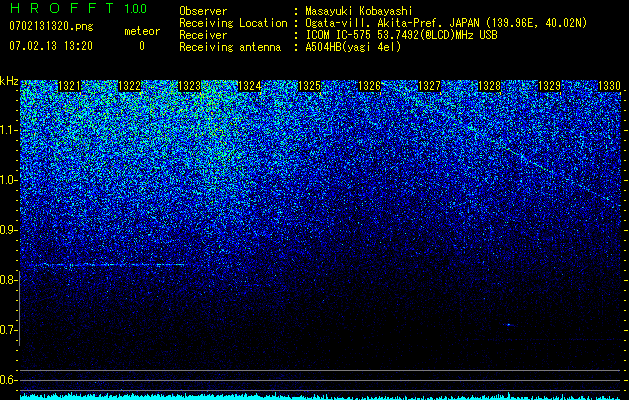Click the Receiver ICOM IC-575 line
The width and height of the screenshot is (629, 400).
tap(338, 35)
